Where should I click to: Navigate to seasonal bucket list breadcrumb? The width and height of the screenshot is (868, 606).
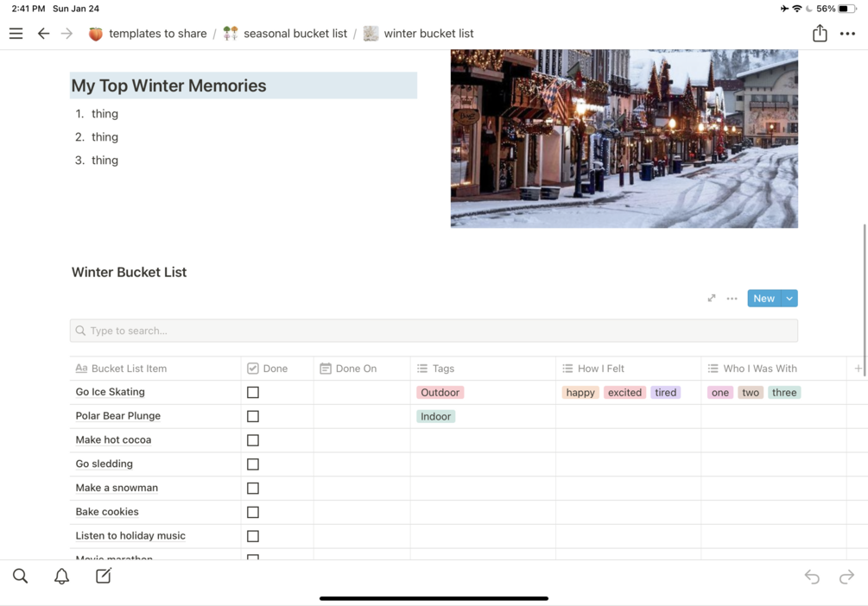click(x=295, y=34)
